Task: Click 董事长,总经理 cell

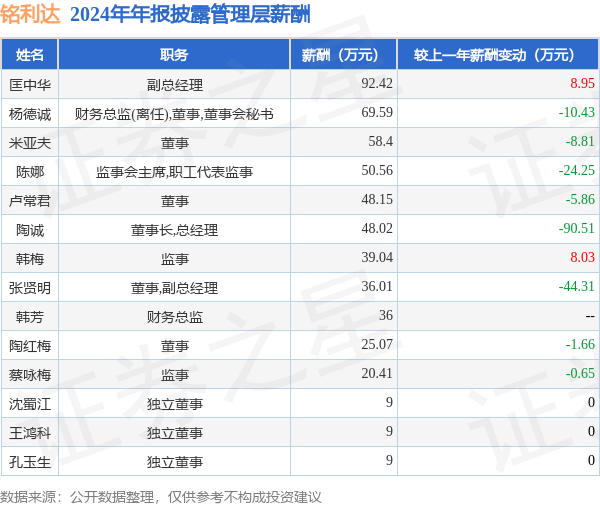Action: pyautogui.click(x=174, y=230)
